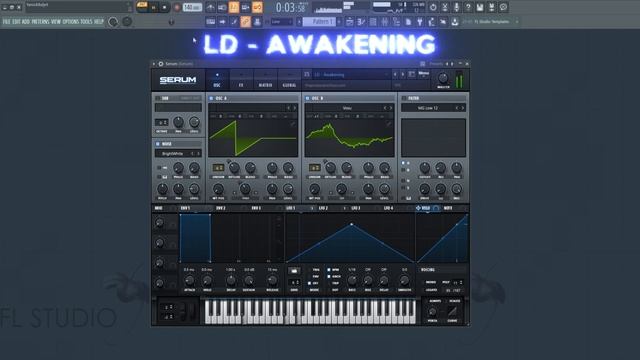This screenshot has height=360, width=640.
Task: Open the Line snap dropdown in FL toolbar
Action: click(282, 22)
